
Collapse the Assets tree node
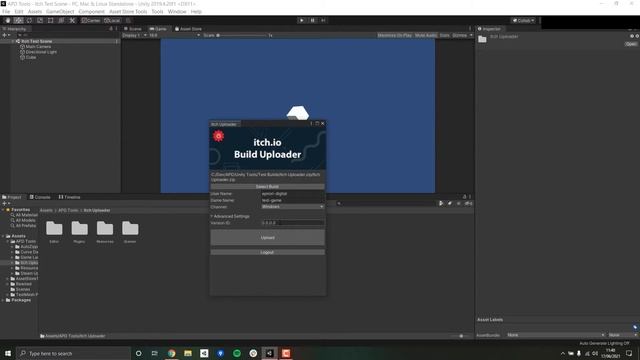click(x=3, y=236)
